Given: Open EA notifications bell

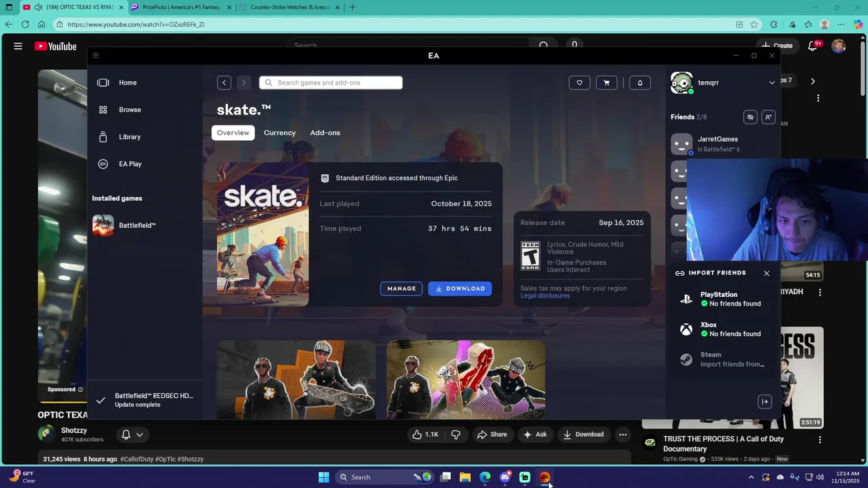Looking at the screenshot, I should 640,83.
